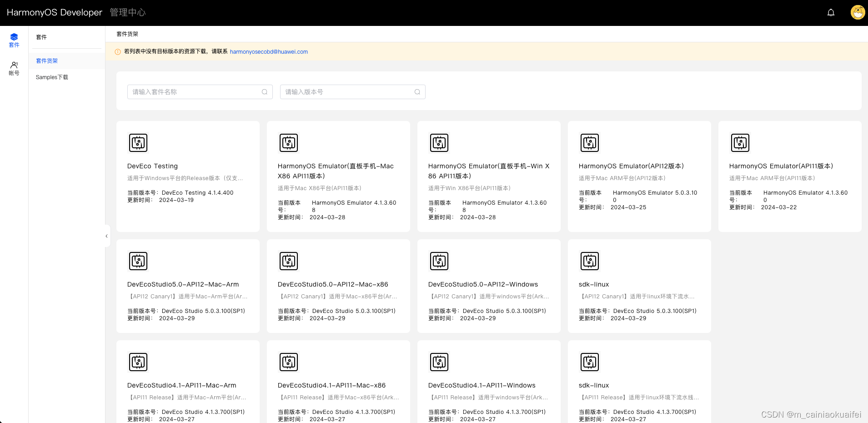
Task: Click the DevEcoStudio4.1-API11-Mac-x86 package icon
Action: 289,362
